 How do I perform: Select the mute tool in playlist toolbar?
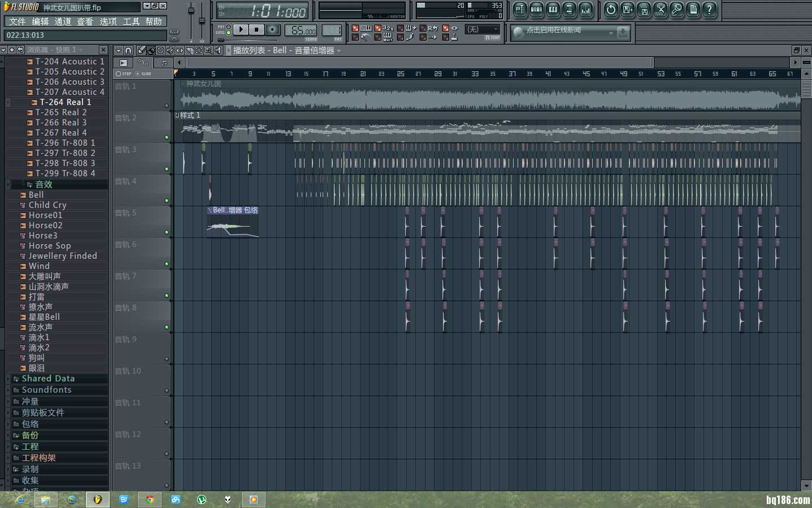click(170, 50)
